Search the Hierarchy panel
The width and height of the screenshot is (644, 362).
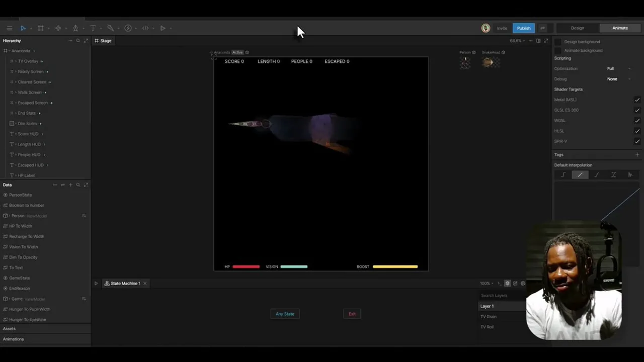pyautogui.click(x=78, y=41)
